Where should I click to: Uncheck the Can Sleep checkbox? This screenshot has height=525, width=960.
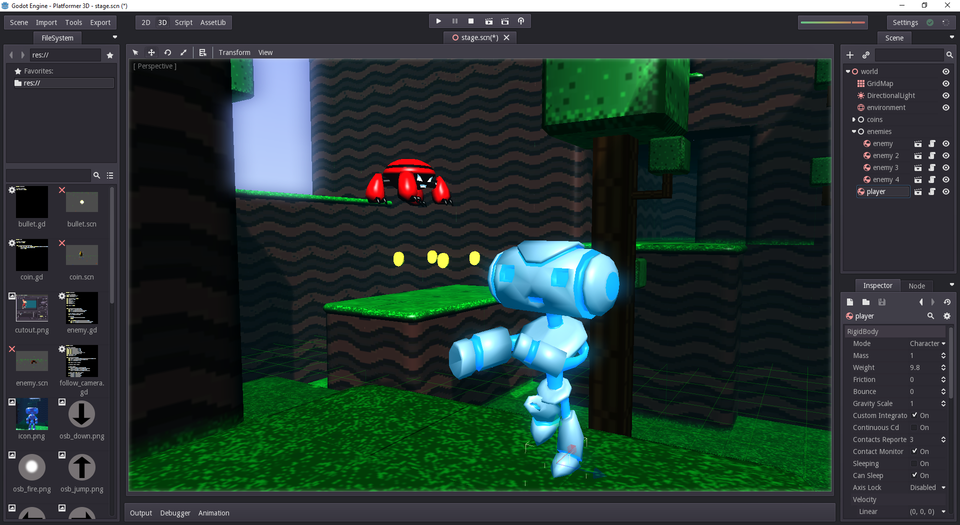point(915,475)
